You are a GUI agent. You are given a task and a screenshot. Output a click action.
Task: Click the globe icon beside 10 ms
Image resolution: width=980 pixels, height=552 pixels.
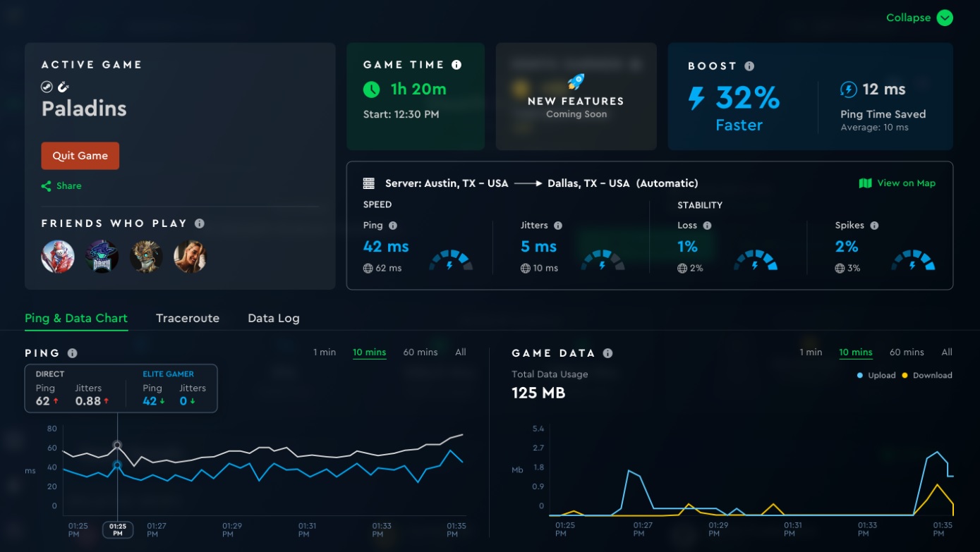[525, 269]
